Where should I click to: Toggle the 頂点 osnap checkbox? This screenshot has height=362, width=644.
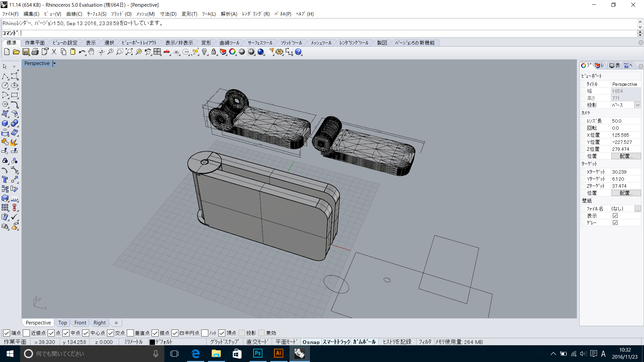coord(222,333)
